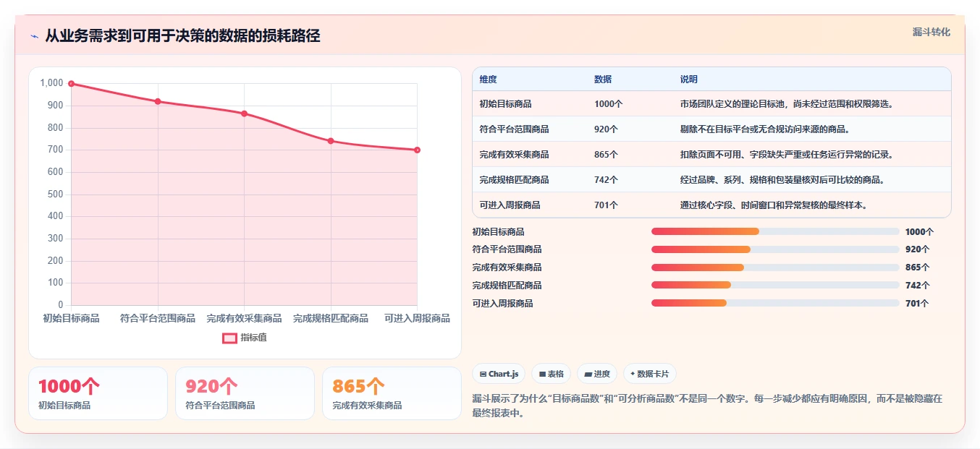
Task: Click the progress bar for 完成有效采集商品
Action: (x=775, y=268)
